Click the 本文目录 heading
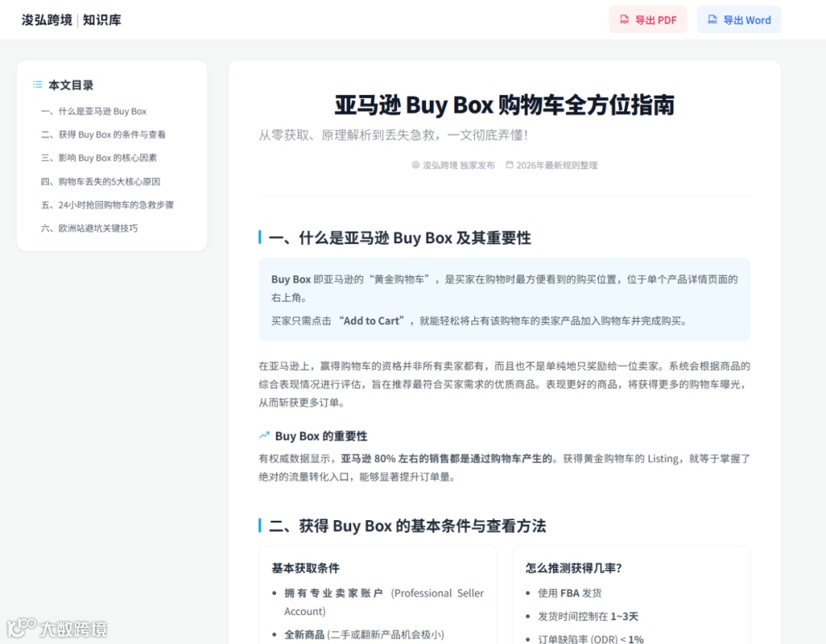The height and width of the screenshot is (644, 826). coord(70,85)
